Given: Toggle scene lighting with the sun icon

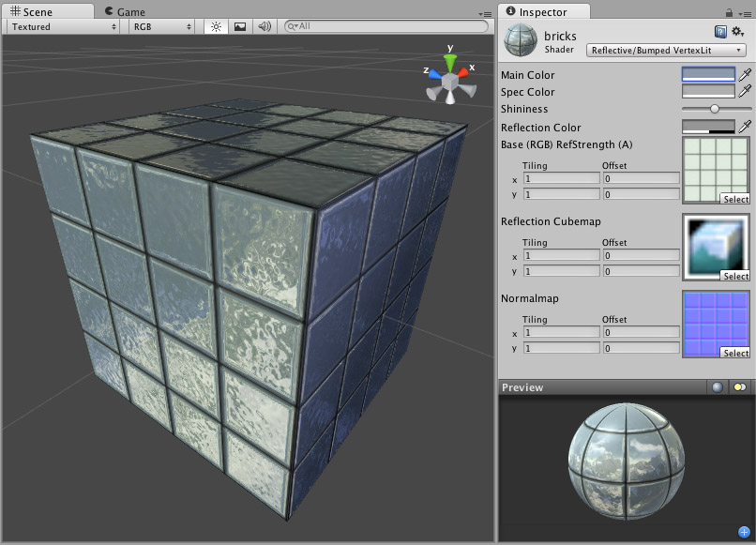Looking at the screenshot, I should point(215,28).
